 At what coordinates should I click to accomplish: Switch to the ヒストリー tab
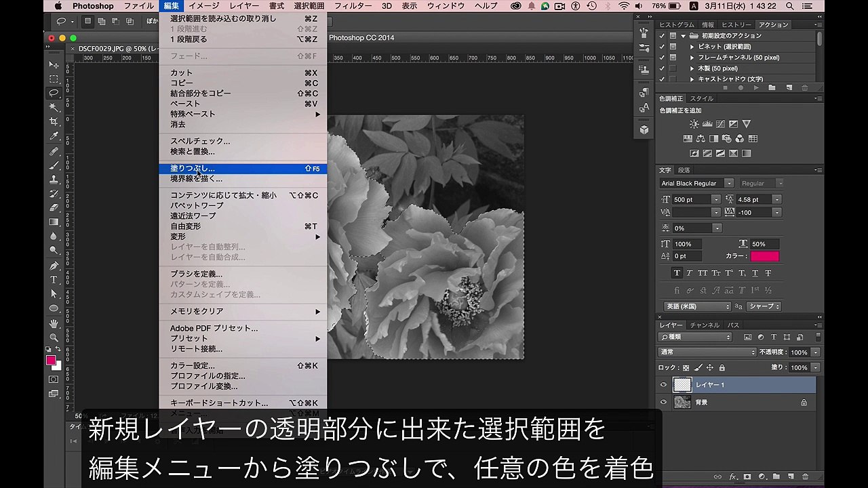coord(736,25)
